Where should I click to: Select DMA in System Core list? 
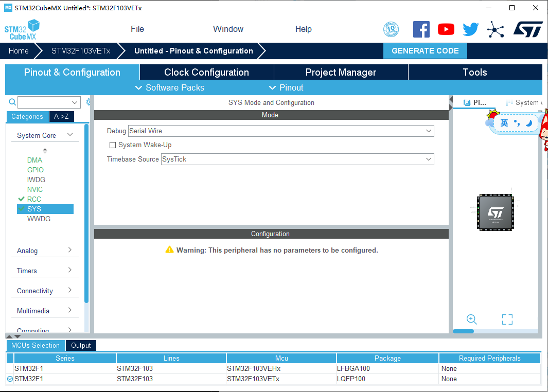pos(34,160)
